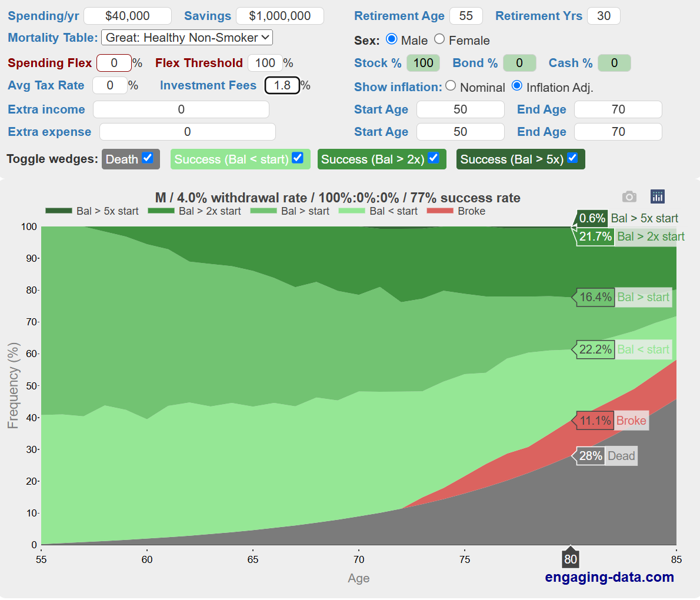Edit Extra income End Age field
This screenshot has width=700, height=600.
coord(618,109)
